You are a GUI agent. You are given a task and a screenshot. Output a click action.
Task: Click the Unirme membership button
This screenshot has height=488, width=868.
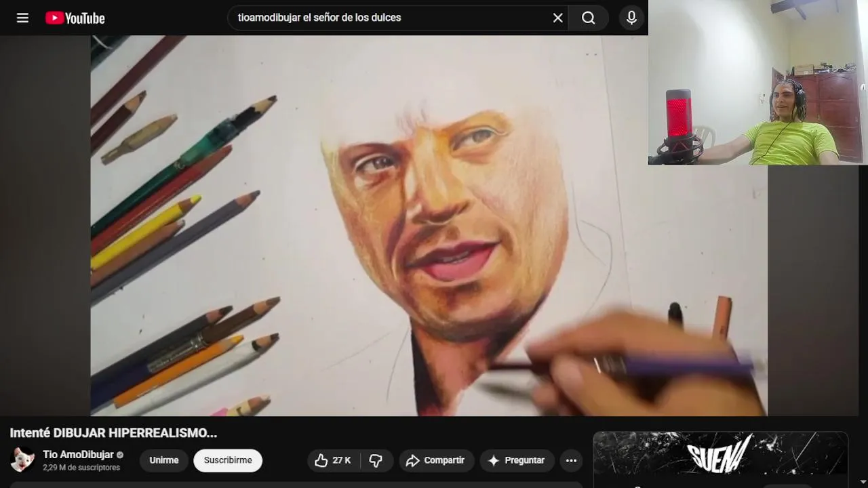pyautogui.click(x=164, y=460)
